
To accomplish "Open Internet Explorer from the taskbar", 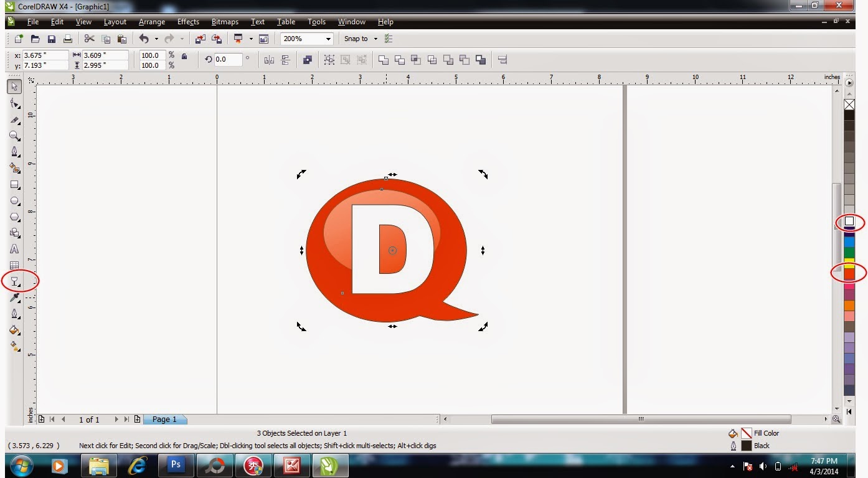I will pyautogui.click(x=137, y=465).
